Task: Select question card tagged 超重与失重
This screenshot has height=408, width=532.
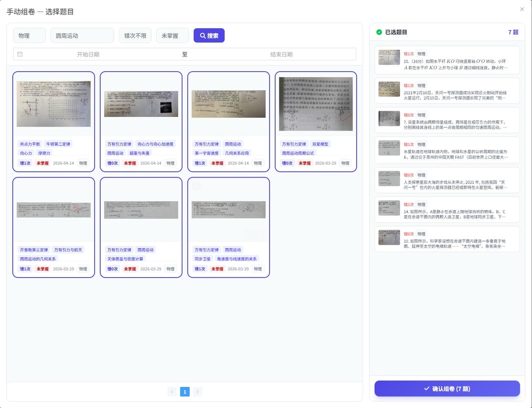Action: 141,121
